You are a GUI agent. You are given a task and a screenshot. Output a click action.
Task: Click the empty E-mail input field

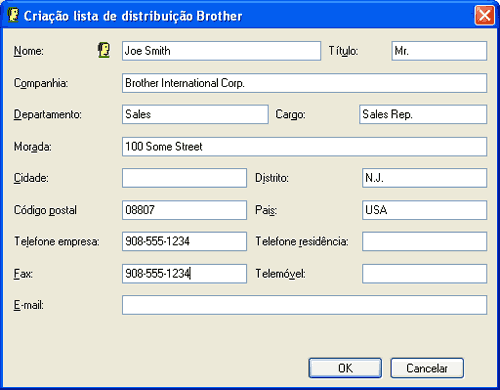click(x=304, y=305)
